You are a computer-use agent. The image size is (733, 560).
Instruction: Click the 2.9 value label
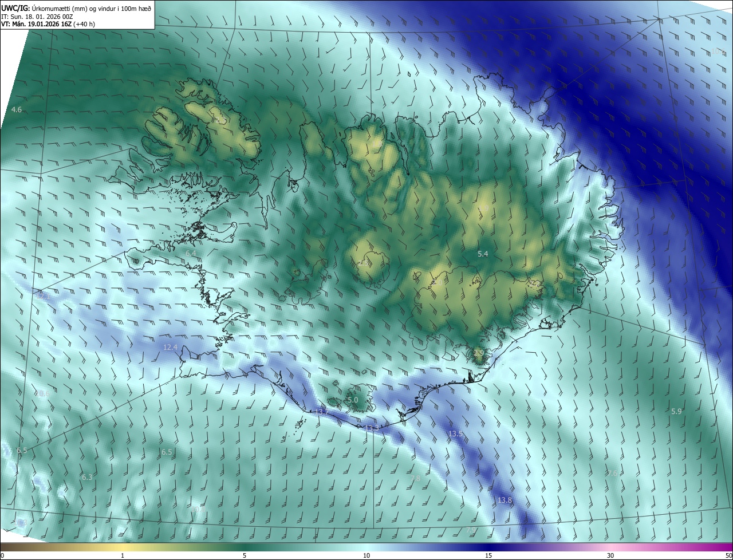(x=479, y=353)
